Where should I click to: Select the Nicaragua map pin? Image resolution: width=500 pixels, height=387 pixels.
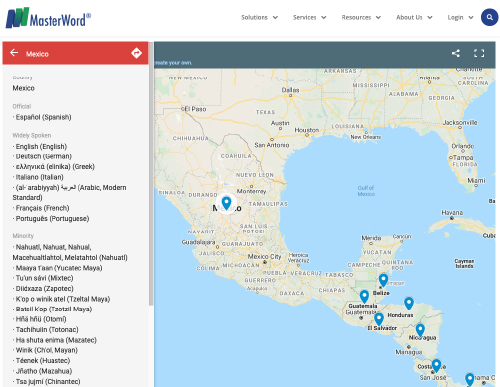click(420, 330)
